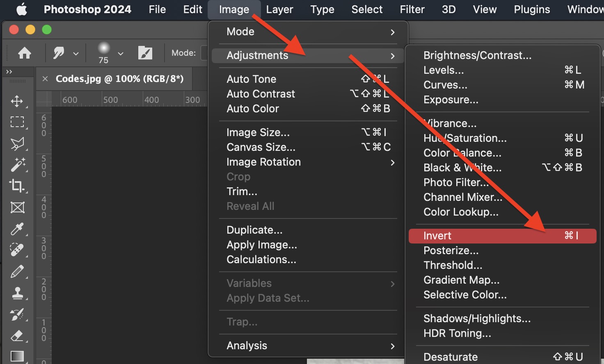This screenshot has height=364, width=604.
Task: Expand the toolbar with double-arrow
Action: 9,72
